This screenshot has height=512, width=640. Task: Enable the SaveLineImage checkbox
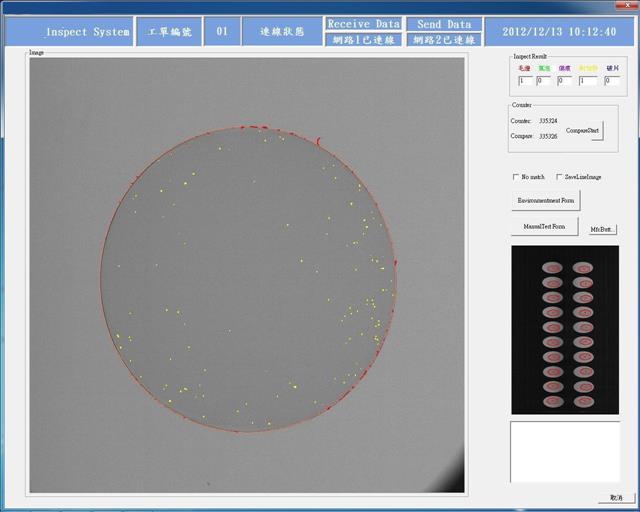[x=560, y=177]
